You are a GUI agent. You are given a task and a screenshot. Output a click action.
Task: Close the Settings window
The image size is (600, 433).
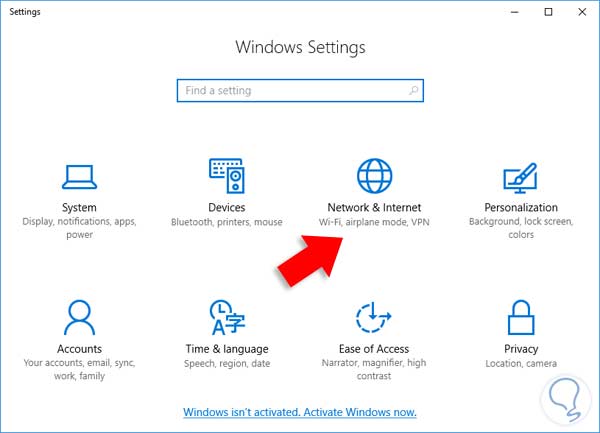(582, 12)
